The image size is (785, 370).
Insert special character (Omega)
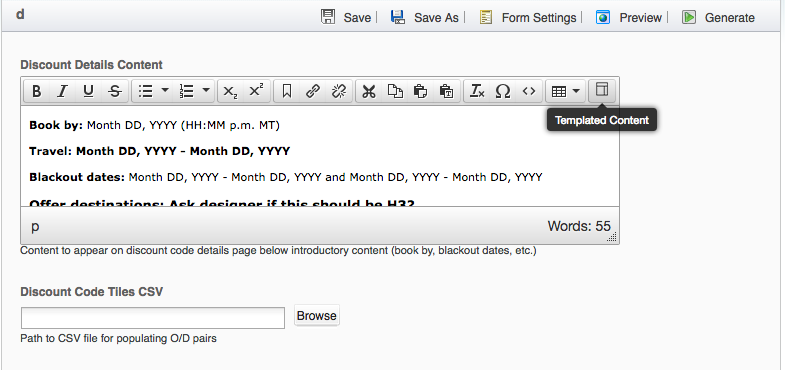pos(503,91)
